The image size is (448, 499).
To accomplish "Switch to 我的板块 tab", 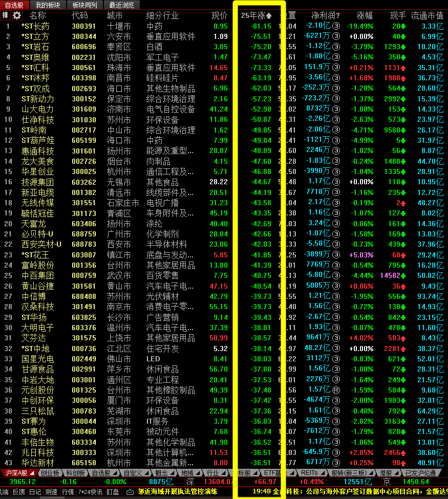I will 48,5.
